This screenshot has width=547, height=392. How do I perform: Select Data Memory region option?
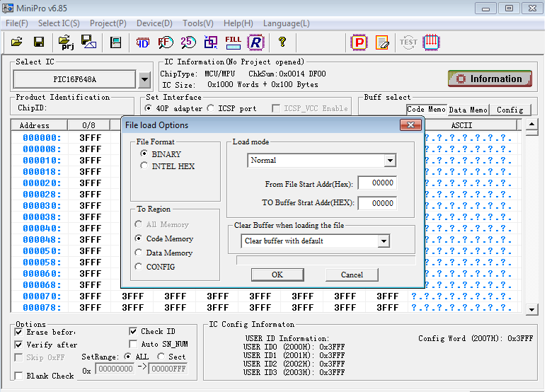[x=139, y=253]
